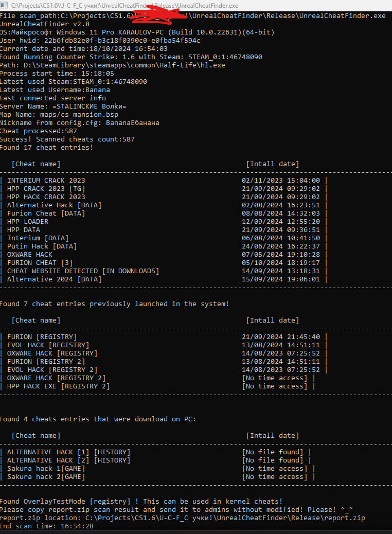Click the HPP LOADER cheat entry
This screenshot has width=392, height=534.
tap(164, 222)
